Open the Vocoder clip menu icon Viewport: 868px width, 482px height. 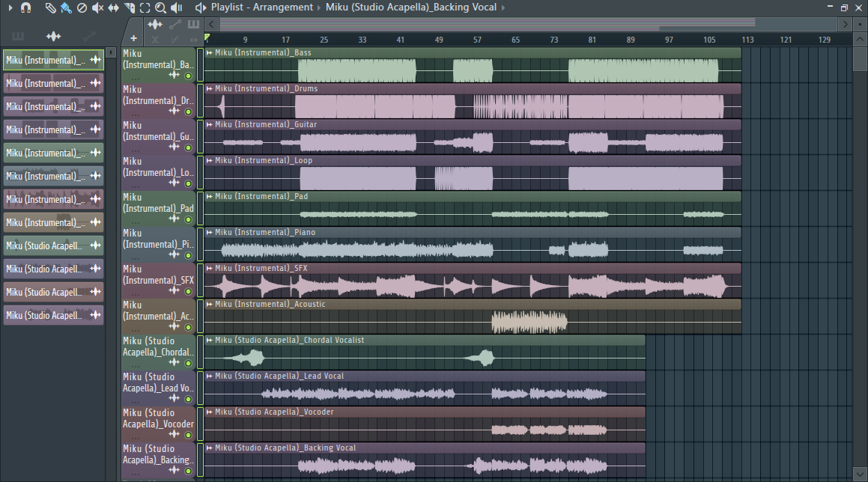tap(209, 412)
